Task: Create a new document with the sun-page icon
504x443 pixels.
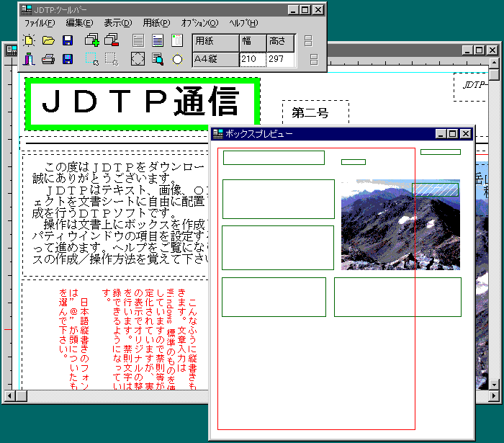Action: pos(29,41)
